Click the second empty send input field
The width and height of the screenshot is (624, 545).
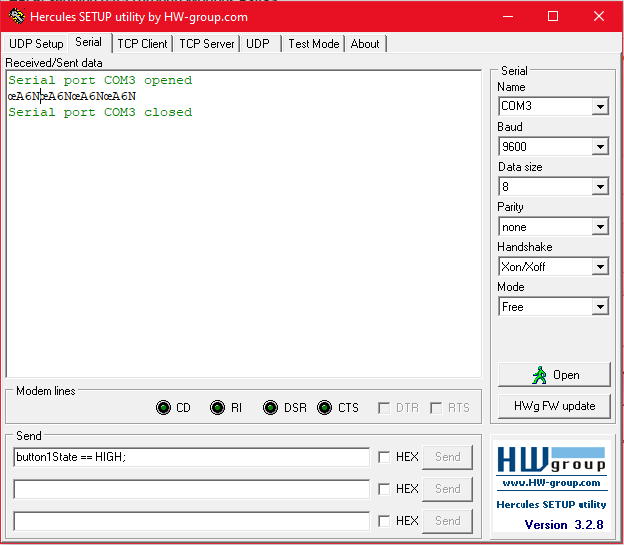point(191,489)
